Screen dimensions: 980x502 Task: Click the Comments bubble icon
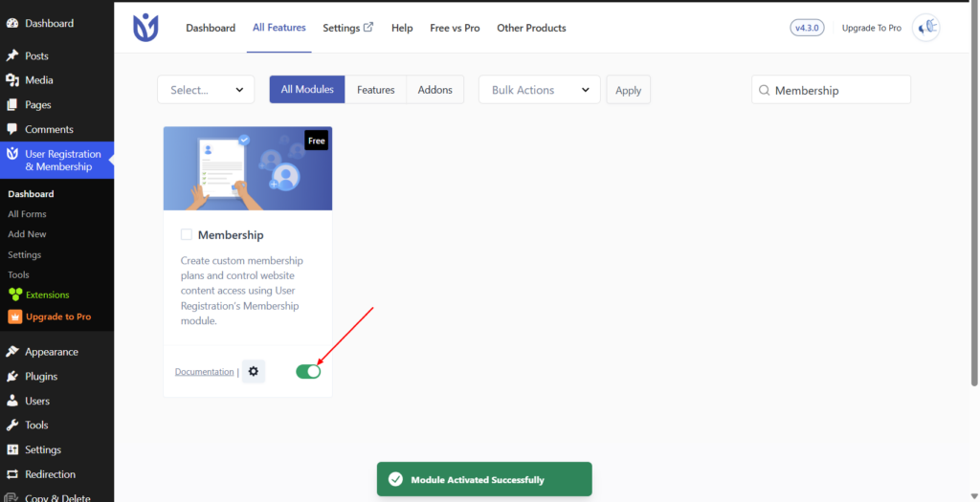11,129
